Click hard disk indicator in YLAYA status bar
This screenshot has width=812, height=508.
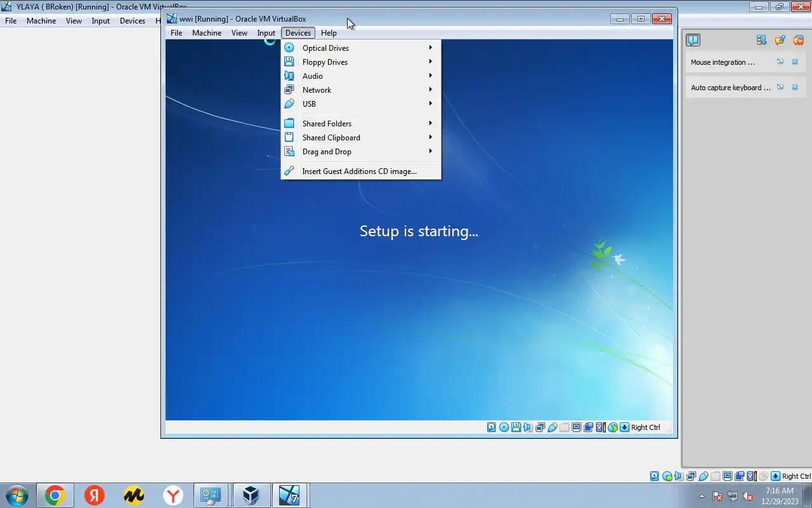point(655,476)
